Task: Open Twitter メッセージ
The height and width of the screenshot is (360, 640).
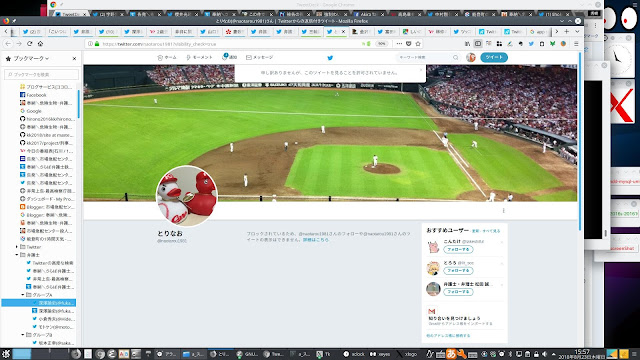Action: (260, 58)
